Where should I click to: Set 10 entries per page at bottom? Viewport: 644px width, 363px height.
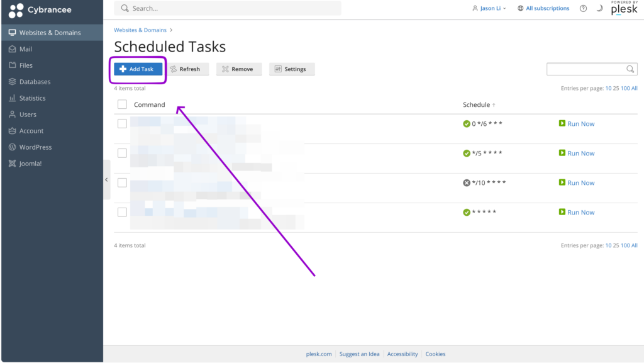[608, 245]
